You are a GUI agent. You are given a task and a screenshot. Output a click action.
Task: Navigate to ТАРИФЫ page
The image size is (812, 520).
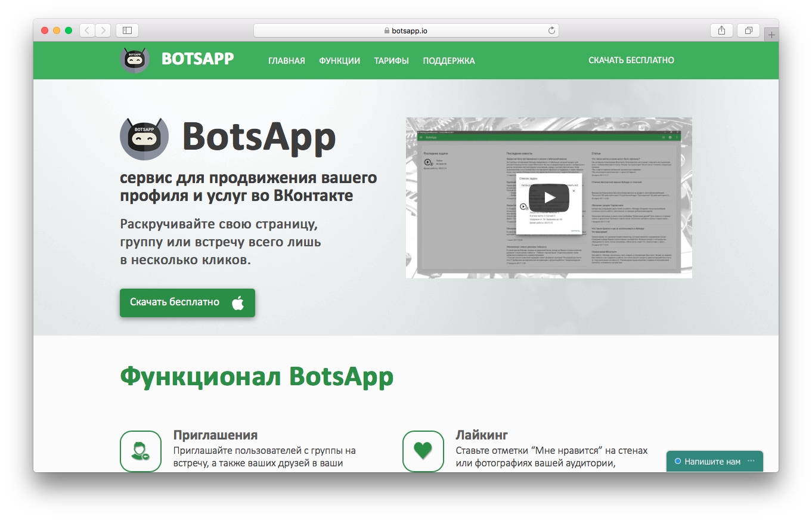(x=391, y=61)
